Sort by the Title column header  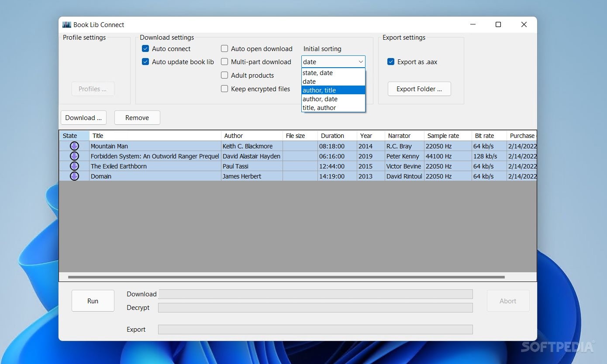(x=155, y=136)
